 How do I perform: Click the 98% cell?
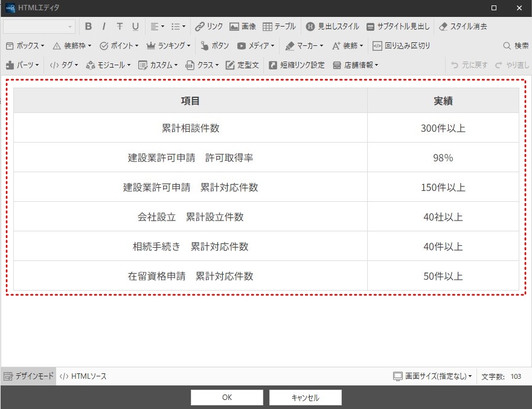(x=443, y=158)
